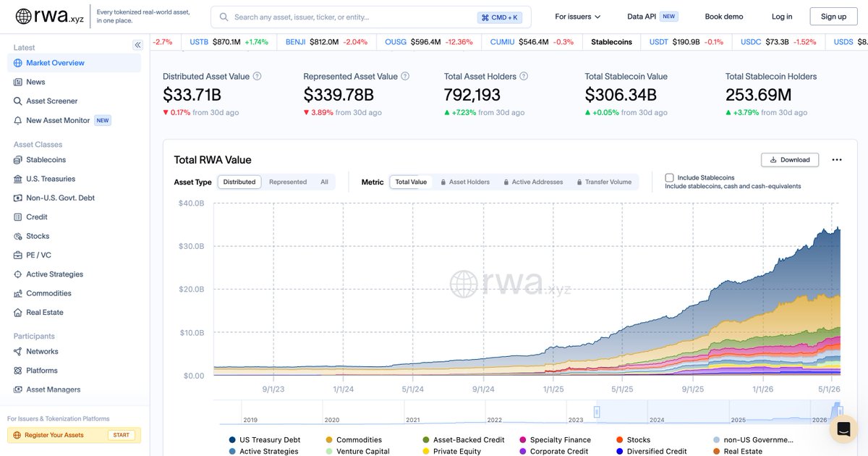Click Register Your Assets START button
This screenshot has width=868, height=456.
122,435
